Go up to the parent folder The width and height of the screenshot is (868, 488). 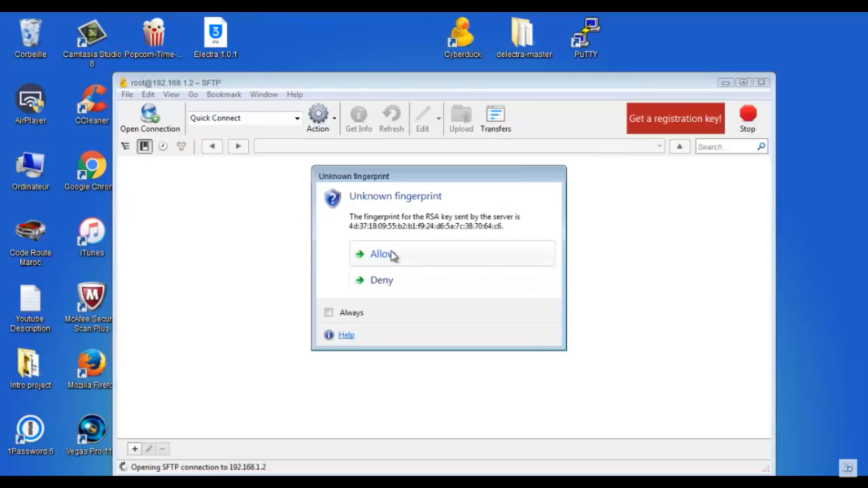click(x=679, y=146)
